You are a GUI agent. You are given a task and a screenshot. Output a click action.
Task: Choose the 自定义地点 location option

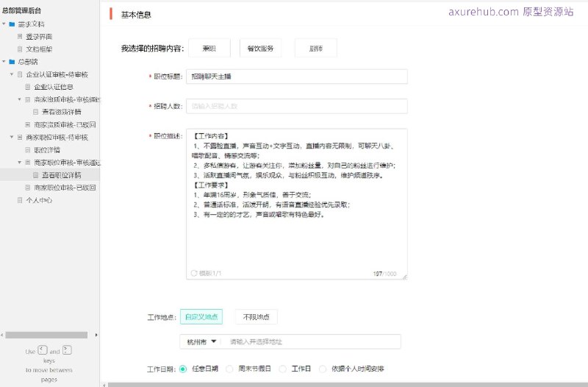point(201,317)
